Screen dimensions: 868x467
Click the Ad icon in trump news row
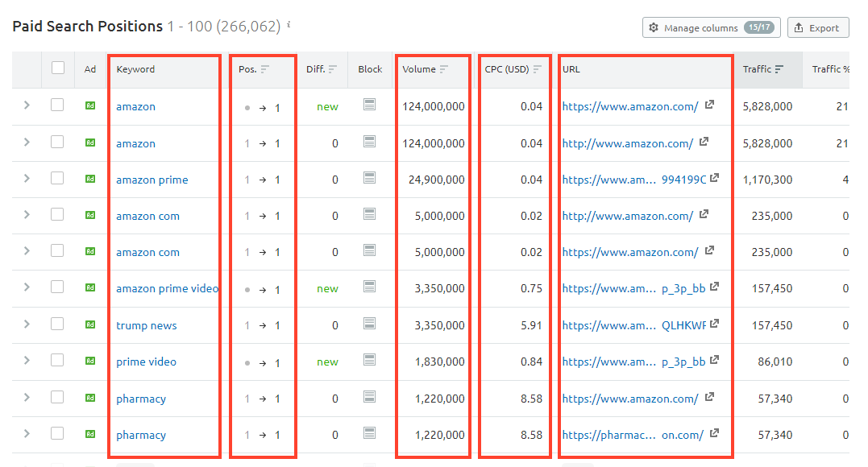[90, 324]
